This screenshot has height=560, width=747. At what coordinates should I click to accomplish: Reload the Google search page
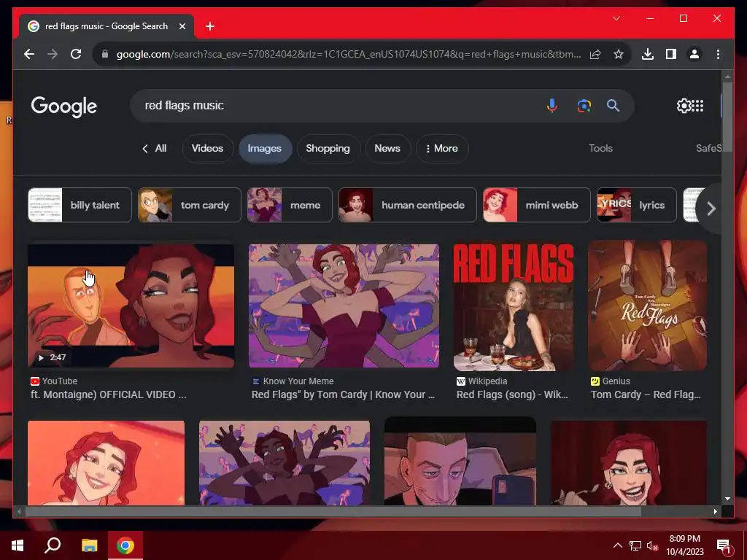coord(76,54)
